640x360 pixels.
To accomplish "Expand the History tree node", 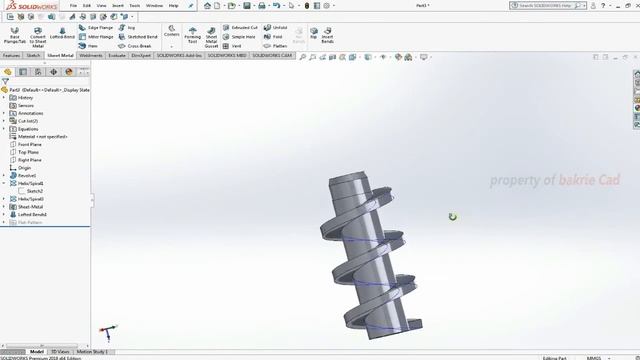I will 4,98.
